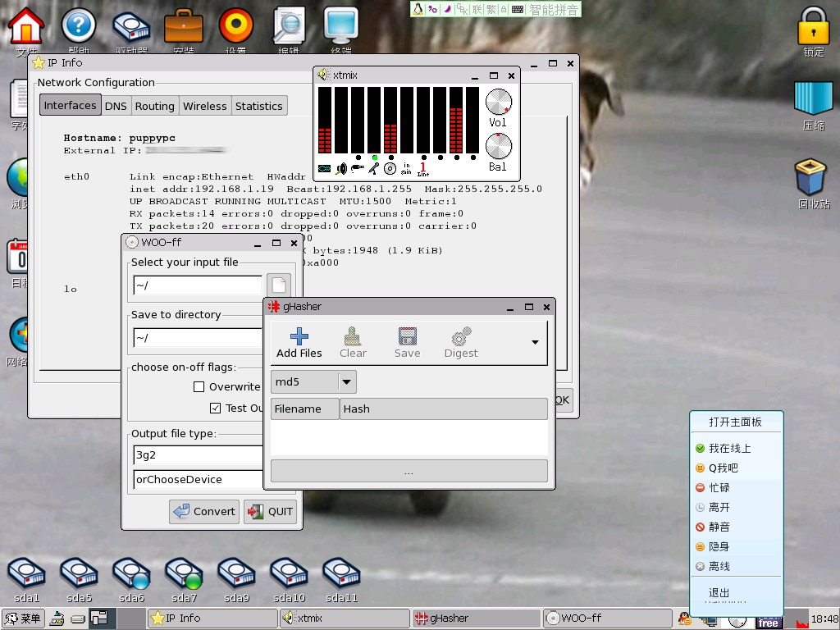This screenshot has height=630, width=840.
Task: Choose 忙碌 status from the popup menu
Action: point(719,487)
